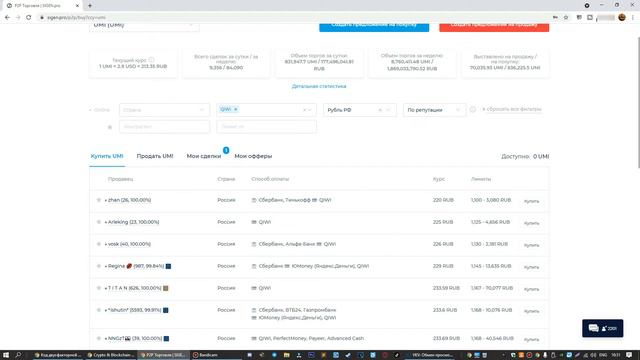Click Купить in the vosk row
Viewport: 640px width, 360px height.
pos(531,245)
